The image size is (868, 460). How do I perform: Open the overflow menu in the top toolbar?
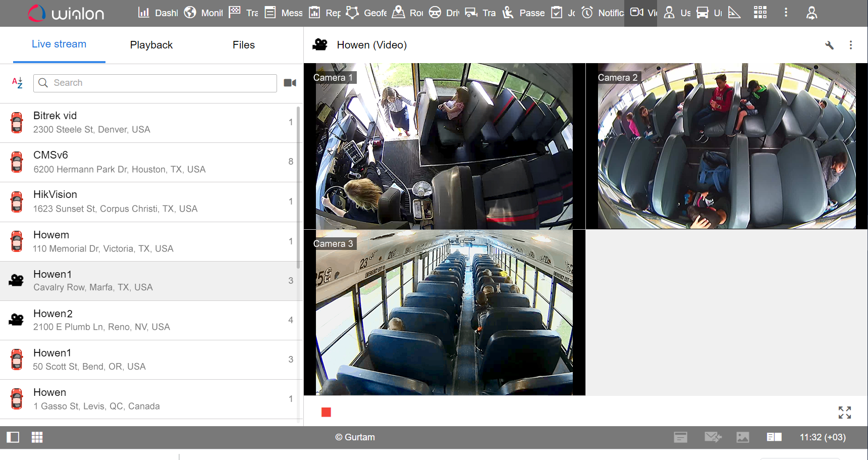click(x=786, y=12)
